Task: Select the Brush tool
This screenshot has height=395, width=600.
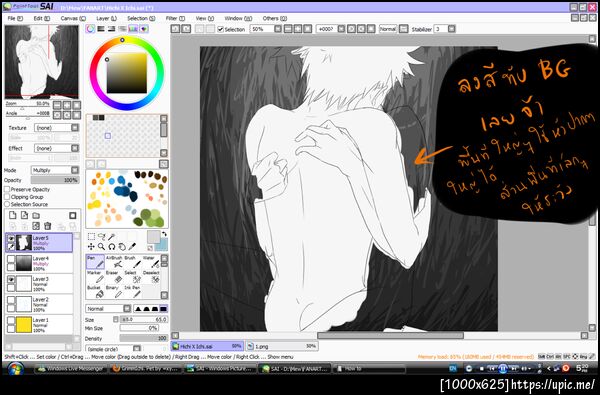Action: (x=132, y=262)
